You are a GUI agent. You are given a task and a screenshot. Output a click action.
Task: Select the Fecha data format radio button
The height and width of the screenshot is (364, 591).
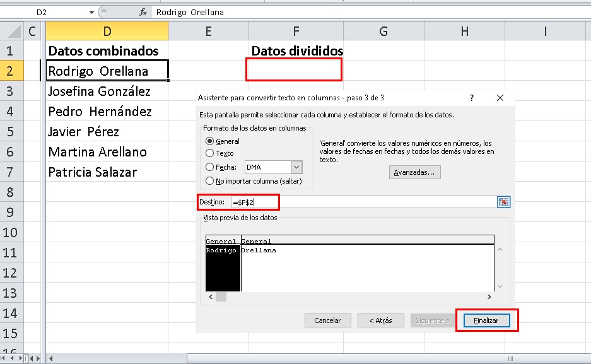pyautogui.click(x=209, y=166)
